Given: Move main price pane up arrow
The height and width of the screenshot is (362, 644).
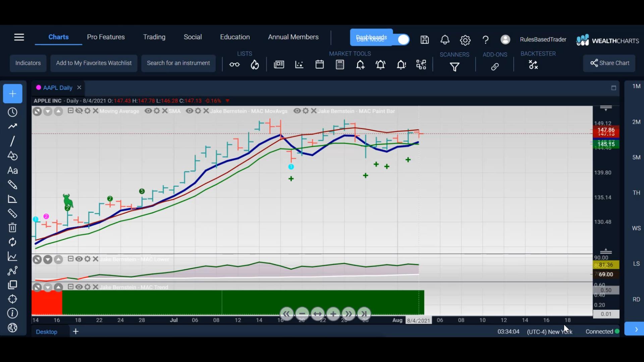Looking at the screenshot, I should (x=58, y=111).
